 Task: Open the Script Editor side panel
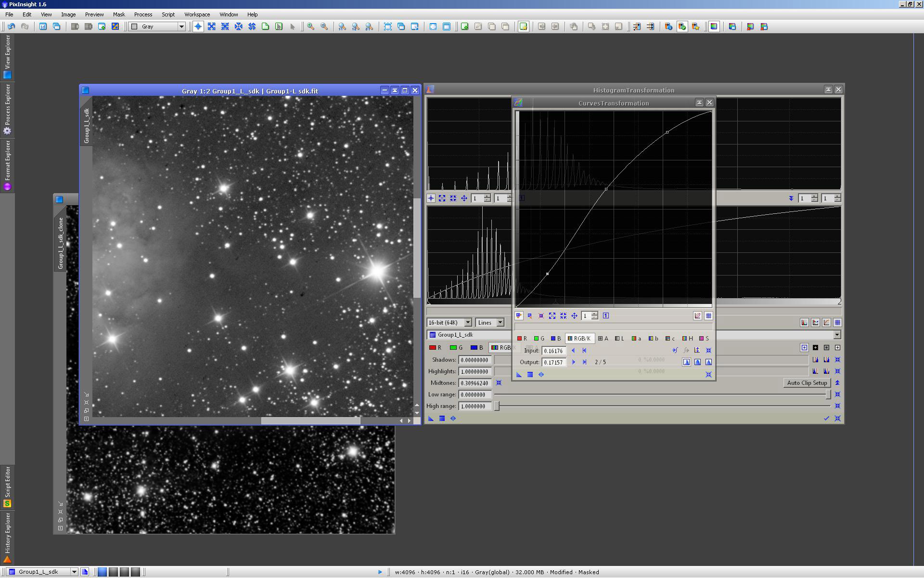pos(7,487)
